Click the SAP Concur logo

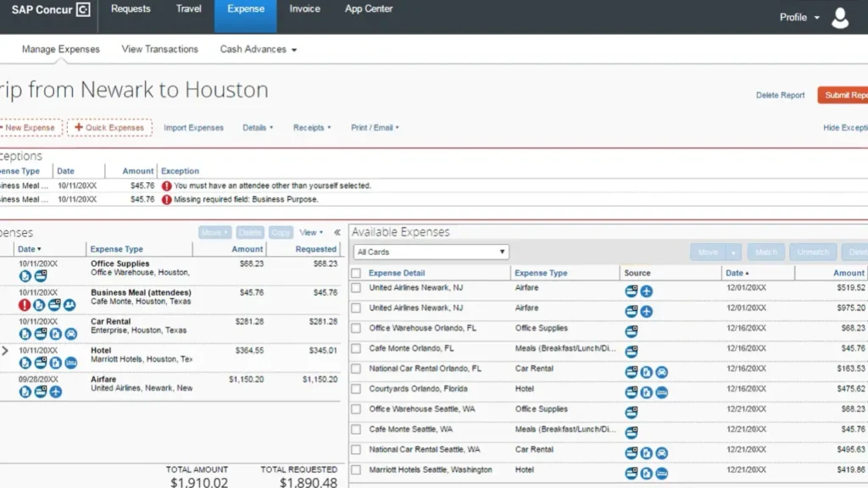(x=50, y=9)
